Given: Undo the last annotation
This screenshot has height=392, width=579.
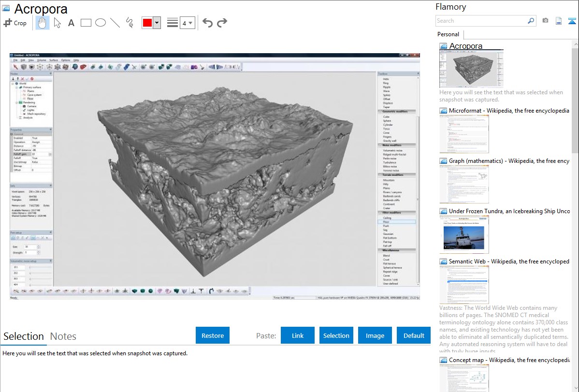Looking at the screenshot, I should (x=207, y=23).
